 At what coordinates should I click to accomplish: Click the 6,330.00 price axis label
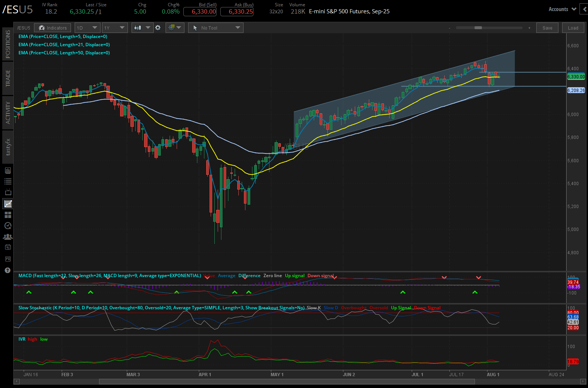pos(576,77)
